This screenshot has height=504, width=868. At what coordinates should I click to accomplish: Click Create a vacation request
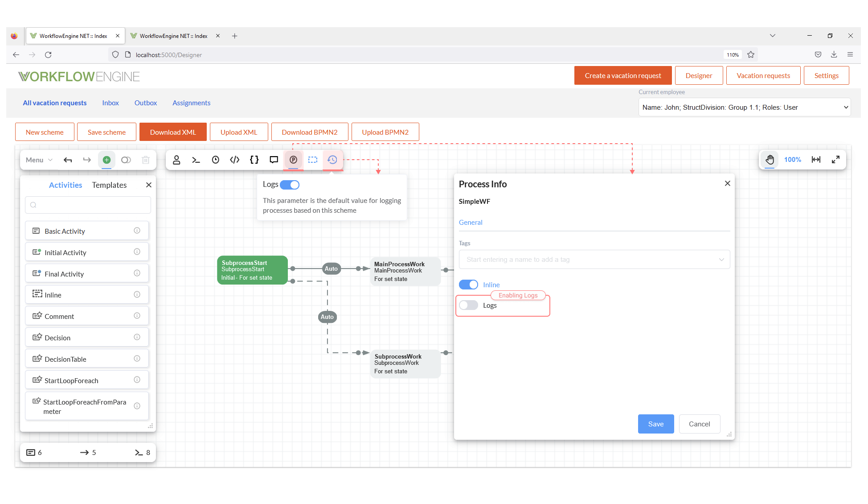coord(623,75)
